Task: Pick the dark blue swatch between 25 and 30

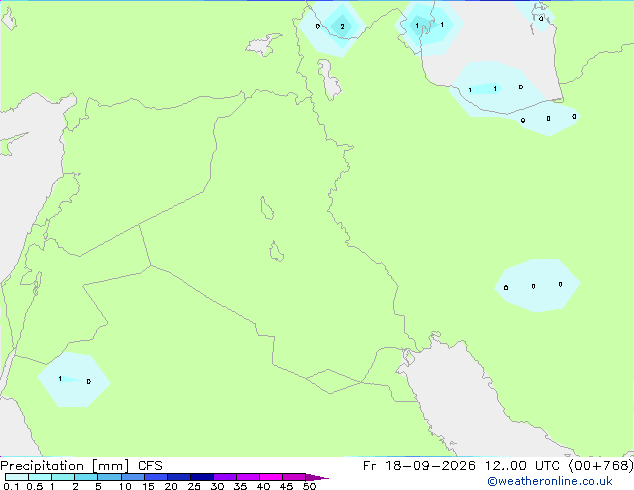Action: tap(202, 477)
